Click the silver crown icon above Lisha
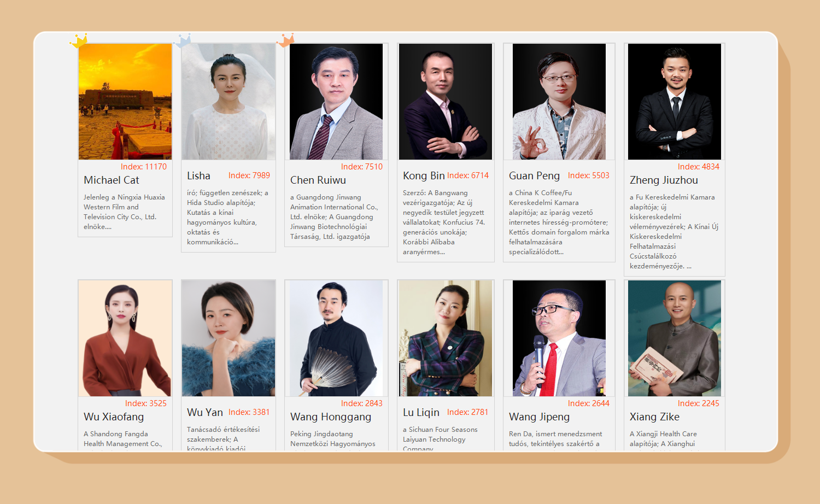Screen dimensions: 820x504 183,40
